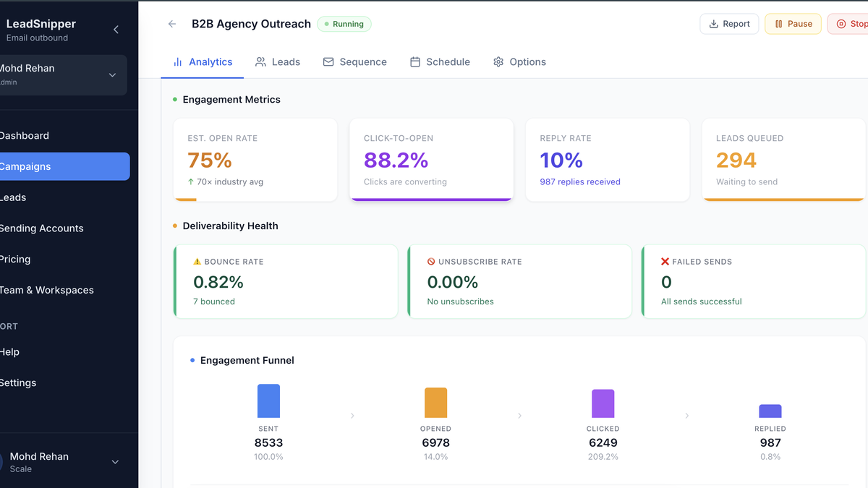The image size is (868, 488).
Task: Click the red X icon beside Failed Sends
Action: click(665, 262)
